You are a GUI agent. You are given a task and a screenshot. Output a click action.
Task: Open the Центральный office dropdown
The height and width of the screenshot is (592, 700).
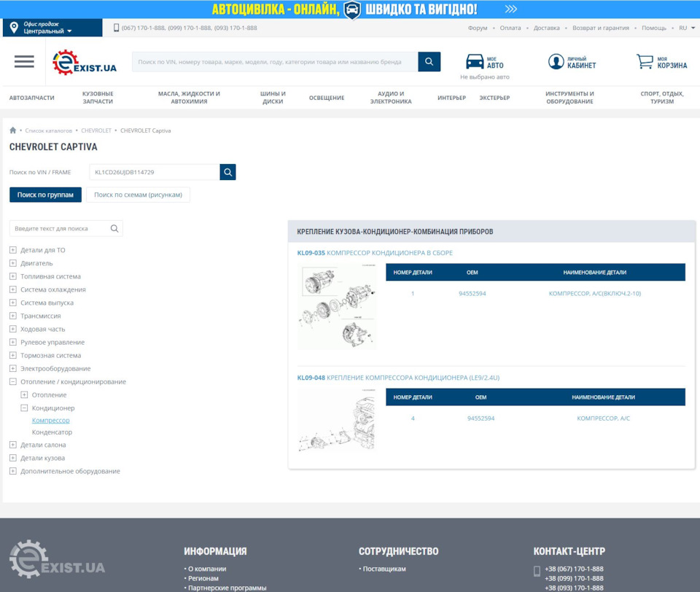click(47, 31)
